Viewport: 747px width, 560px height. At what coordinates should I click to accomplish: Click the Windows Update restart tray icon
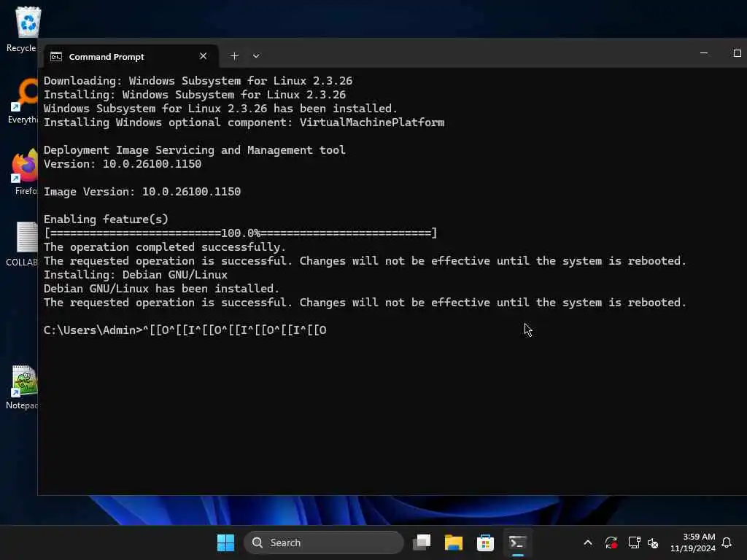611,542
